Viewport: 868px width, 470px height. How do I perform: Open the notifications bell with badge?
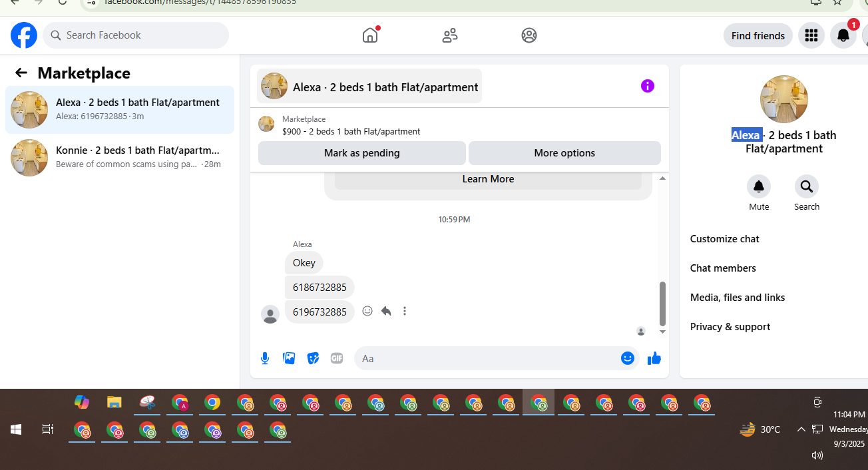coord(843,35)
